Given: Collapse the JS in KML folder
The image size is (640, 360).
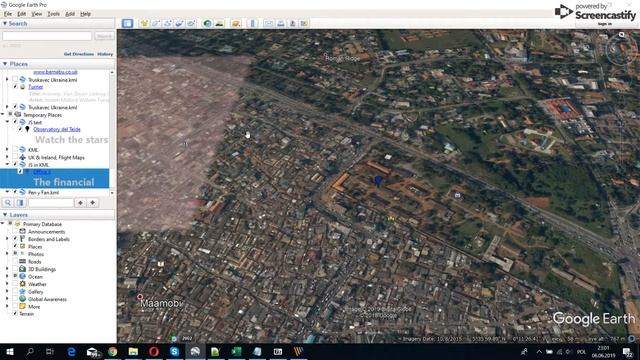Looking at the screenshot, I should [x=7, y=164].
